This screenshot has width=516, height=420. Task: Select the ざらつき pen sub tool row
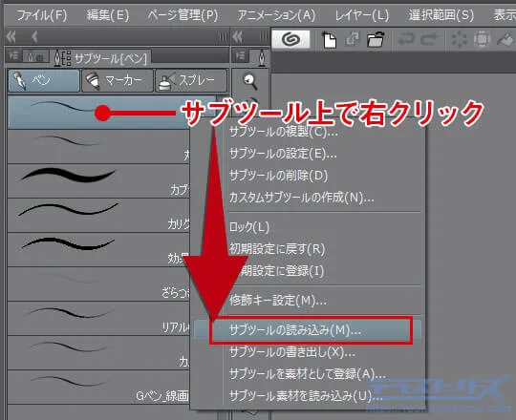coord(98,284)
